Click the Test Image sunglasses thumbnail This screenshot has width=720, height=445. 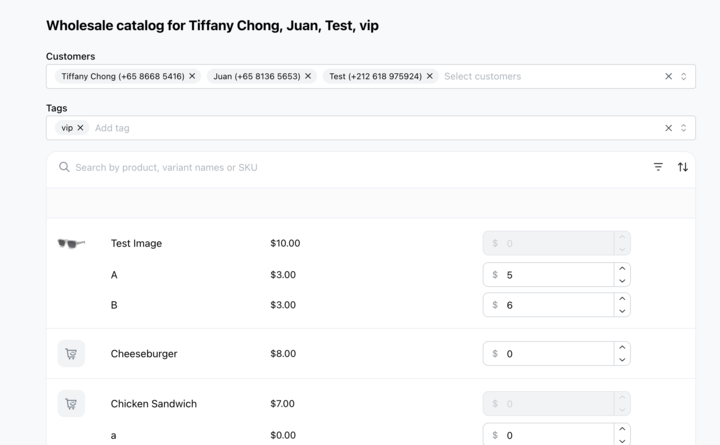click(x=71, y=243)
